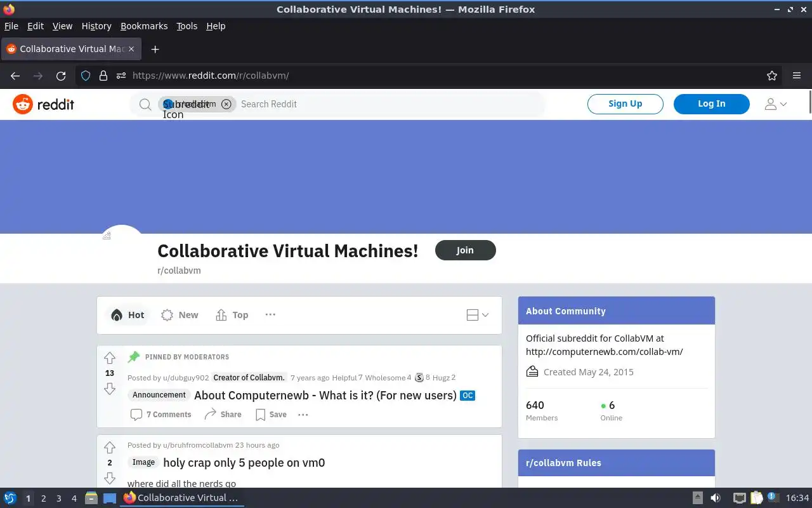This screenshot has width=812, height=508.
Task: Click the site permissions icon in the address bar
Action: click(121, 76)
